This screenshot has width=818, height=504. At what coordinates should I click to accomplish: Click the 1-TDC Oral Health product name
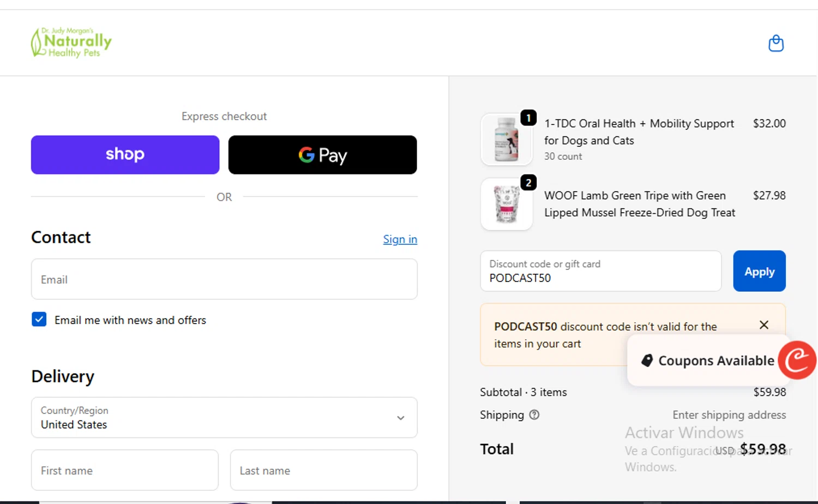[639, 132]
